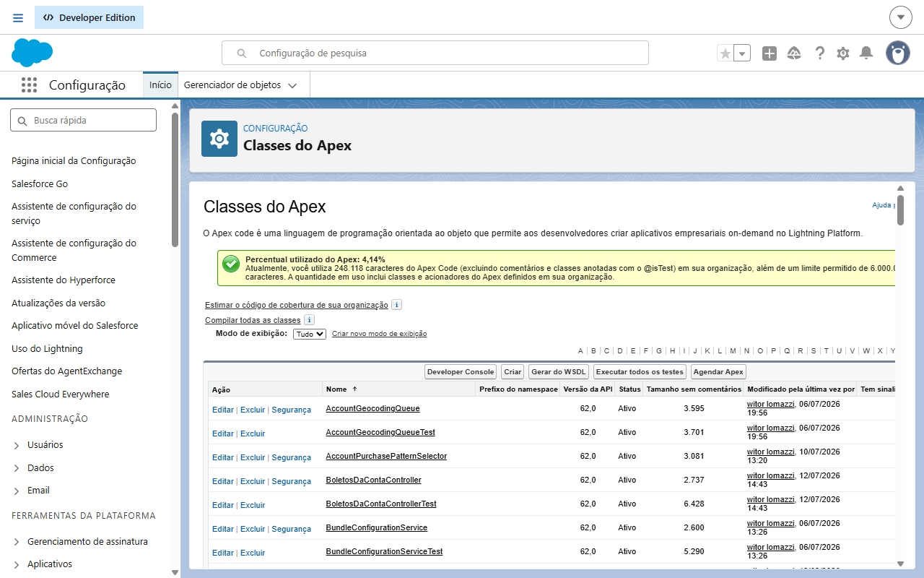Click the Developer Console button

pos(461,372)
